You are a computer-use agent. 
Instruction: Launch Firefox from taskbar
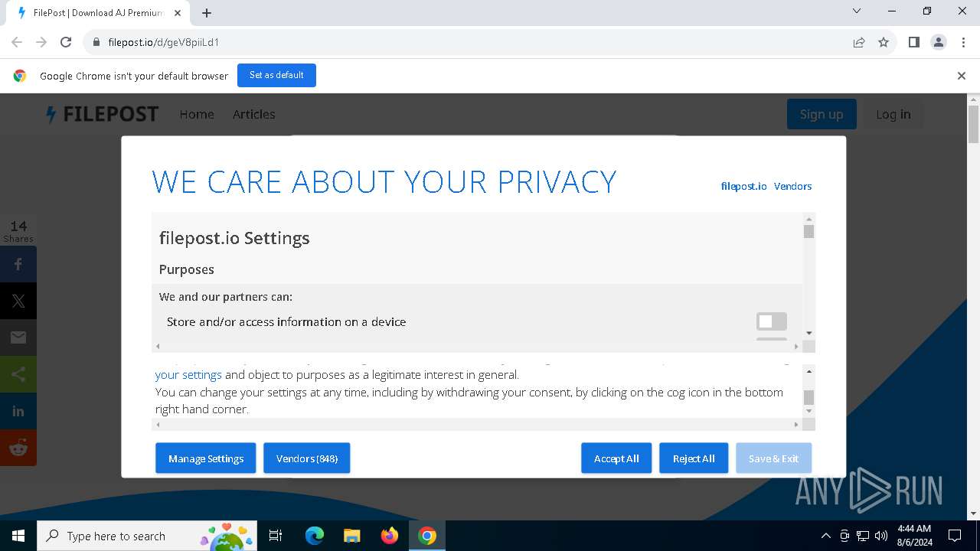tap(390, 536)
